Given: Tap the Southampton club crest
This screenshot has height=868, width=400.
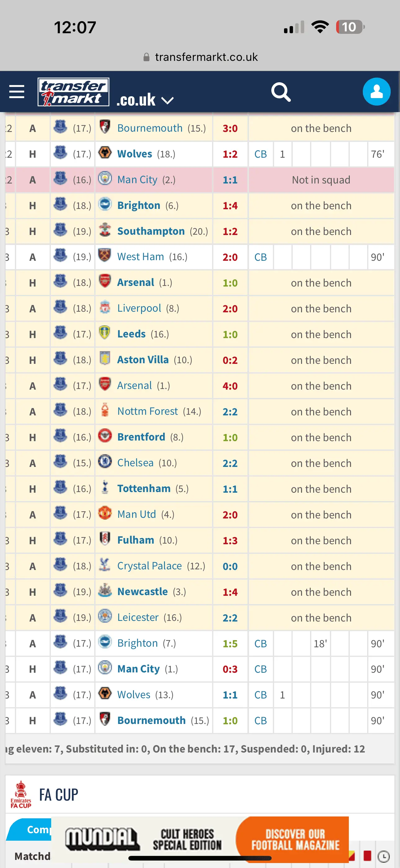Looking at the screenshot, I should (105, 230).
